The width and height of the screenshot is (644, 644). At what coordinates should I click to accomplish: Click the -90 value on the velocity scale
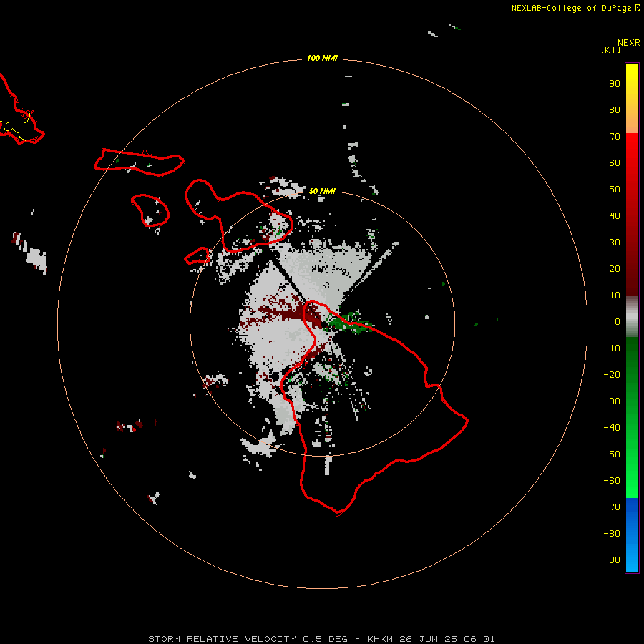click(612, 560)
